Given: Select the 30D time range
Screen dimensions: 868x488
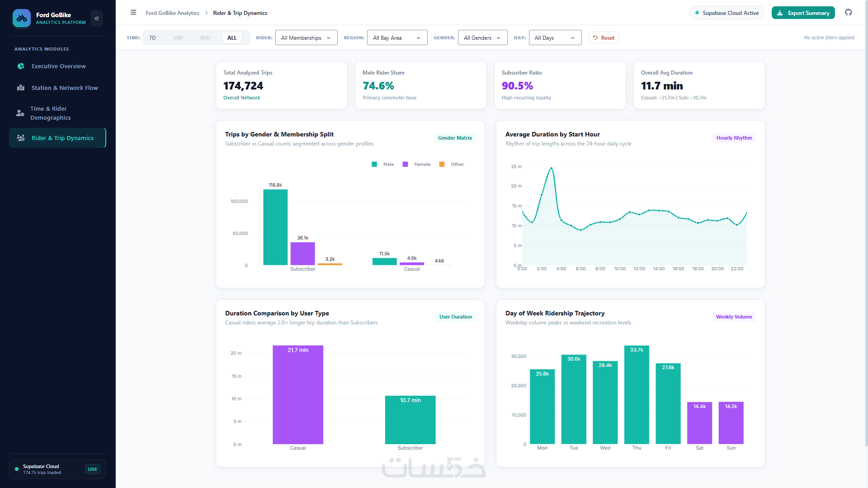Looking at the screenshot, I should tap(178, 38).
